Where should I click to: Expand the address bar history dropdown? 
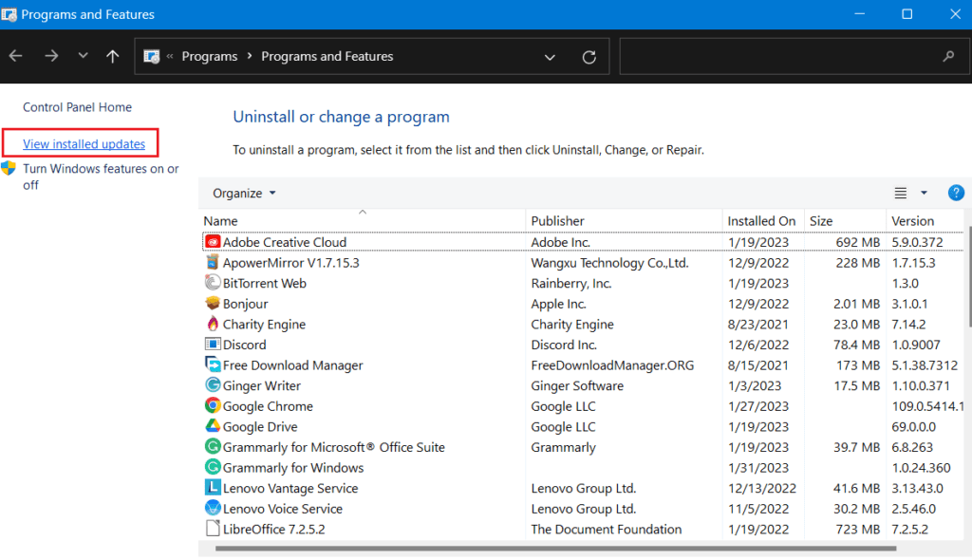[550, 57]
